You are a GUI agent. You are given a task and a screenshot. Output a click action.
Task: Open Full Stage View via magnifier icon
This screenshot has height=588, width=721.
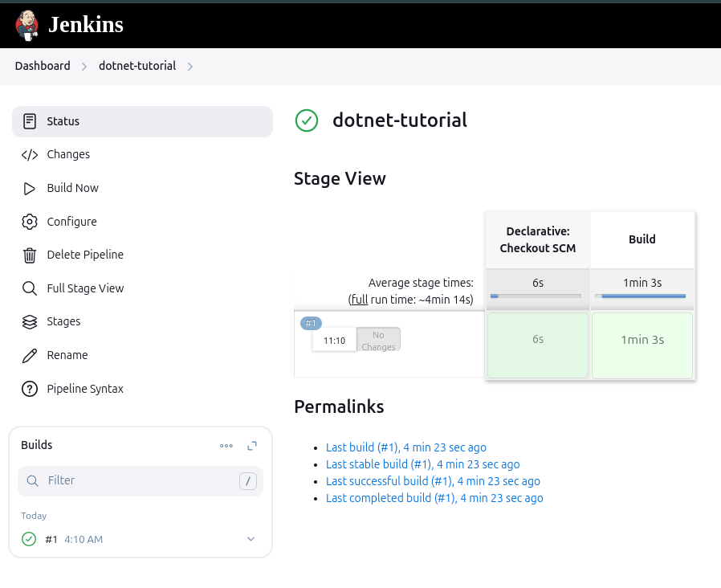click(x=30, y=288)
